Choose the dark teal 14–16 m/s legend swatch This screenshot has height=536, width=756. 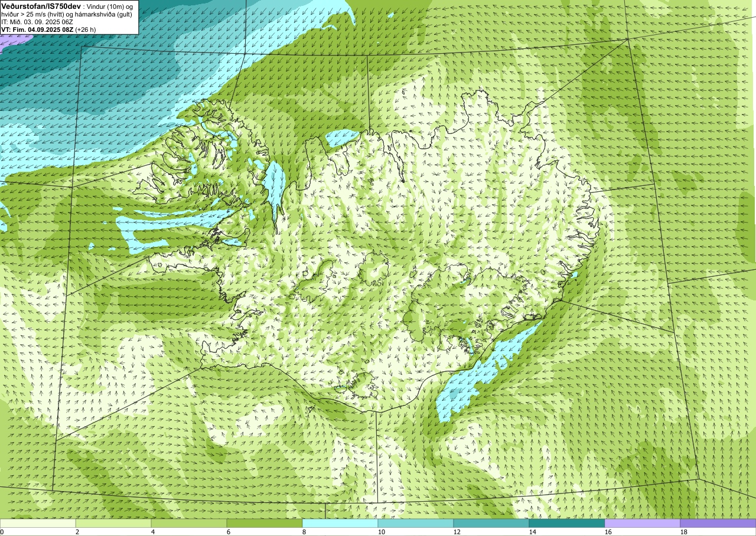coord(567,523)
